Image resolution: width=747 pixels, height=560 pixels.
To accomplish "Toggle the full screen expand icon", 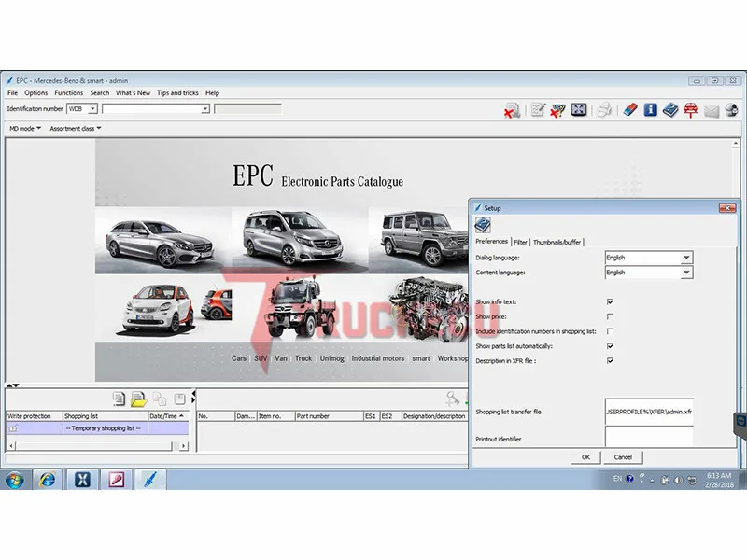I will (579, 109).
